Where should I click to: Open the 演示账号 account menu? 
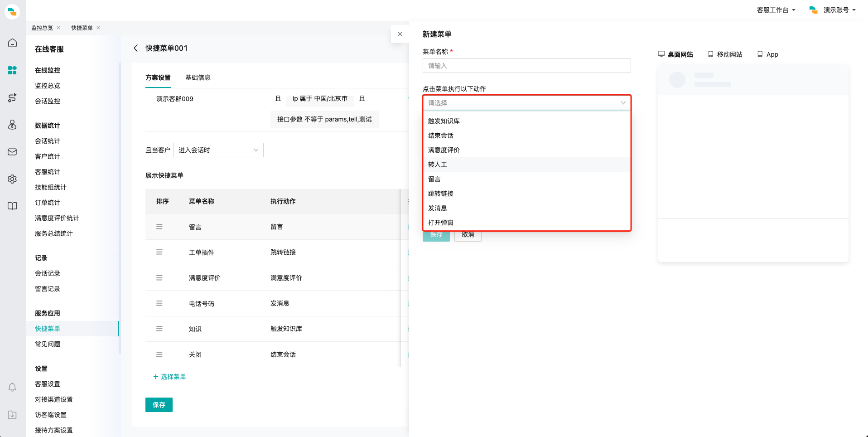click(833, 10)
